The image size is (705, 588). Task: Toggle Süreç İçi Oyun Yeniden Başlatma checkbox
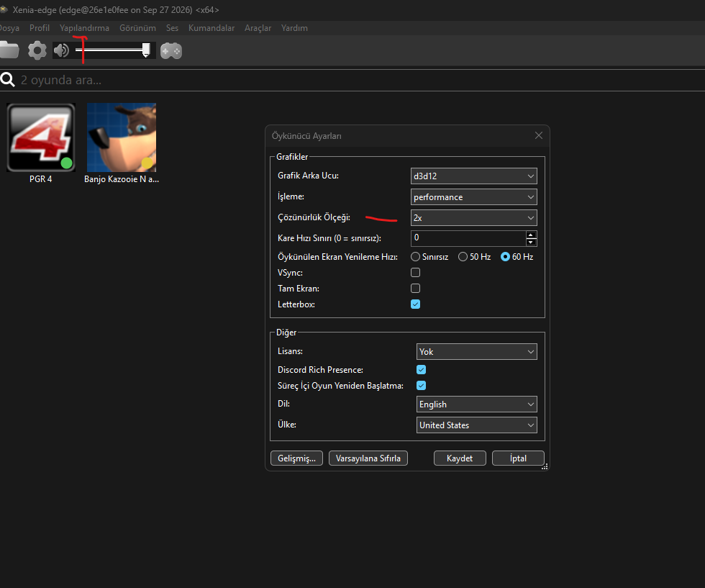click(422, 386)
